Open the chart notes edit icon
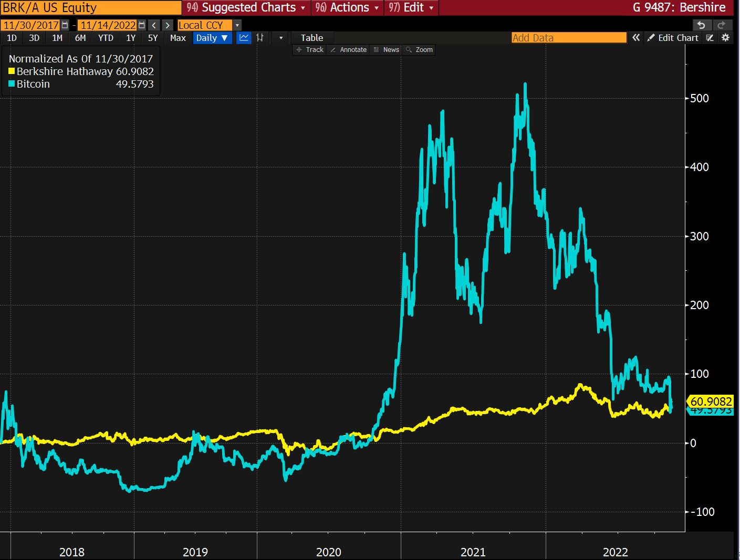The width and height of the screenshot is (740, 560). pos(710,38)
